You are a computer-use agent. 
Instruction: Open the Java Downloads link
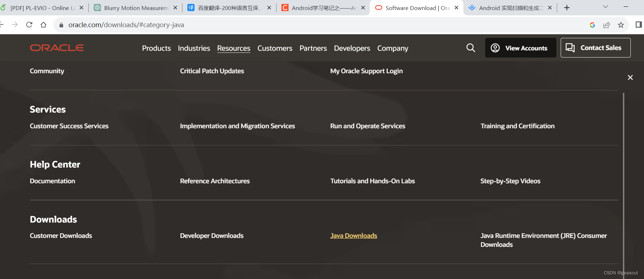pyautogui.click(x=354, y=236)
